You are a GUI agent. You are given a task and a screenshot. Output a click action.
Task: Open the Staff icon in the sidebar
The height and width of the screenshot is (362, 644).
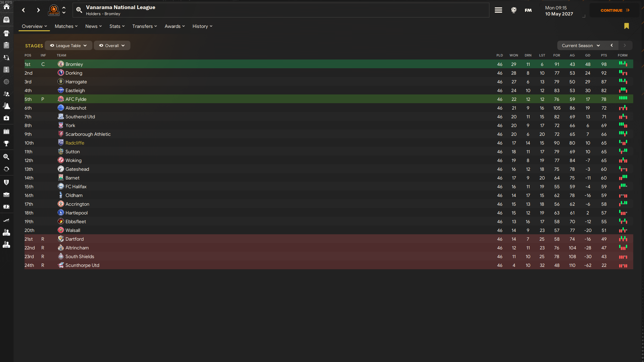coord(6,94)
